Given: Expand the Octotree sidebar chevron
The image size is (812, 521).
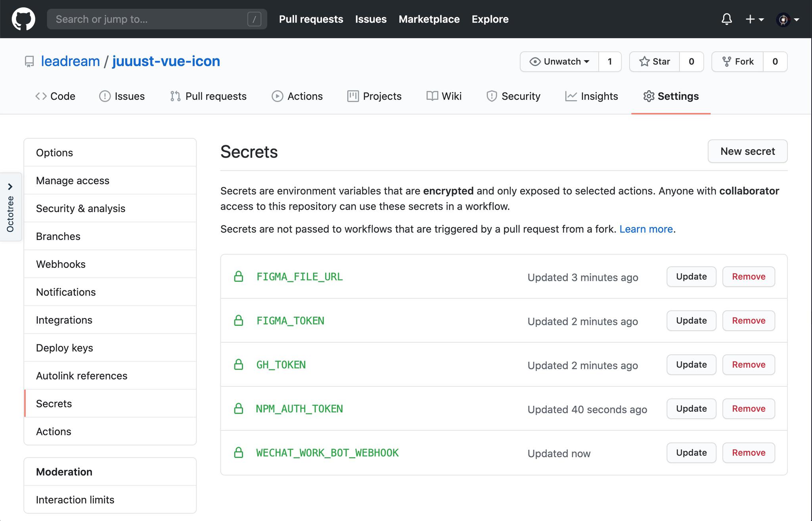Looking at the screenshot, I should (x=10, y=186).
